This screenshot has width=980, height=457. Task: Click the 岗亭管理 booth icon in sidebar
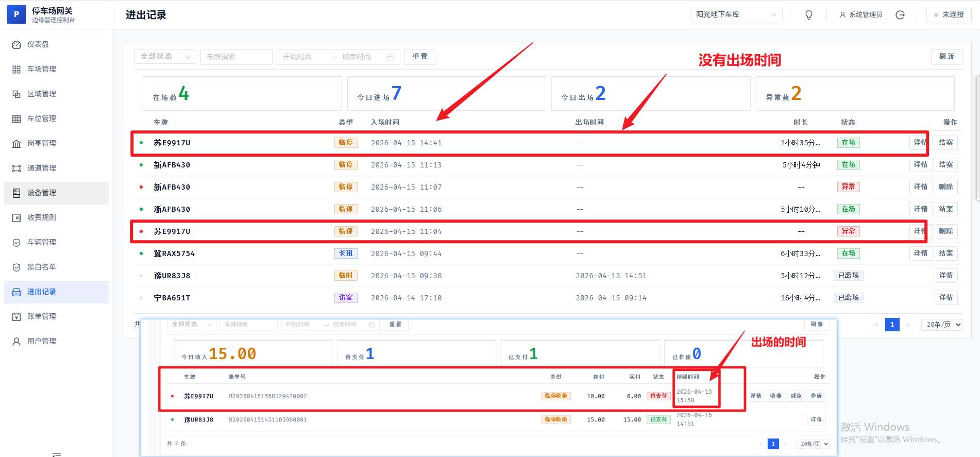tap(16, 143)
